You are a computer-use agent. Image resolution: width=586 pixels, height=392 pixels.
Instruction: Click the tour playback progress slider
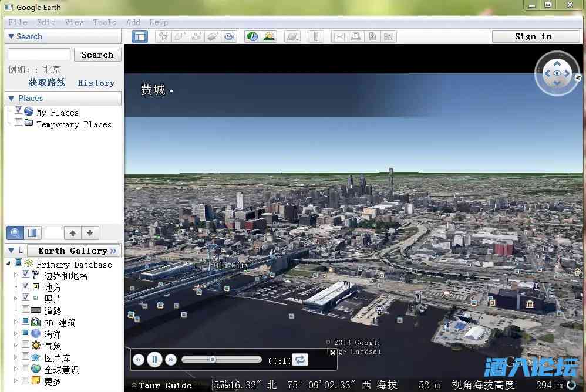tap(221, 360)
